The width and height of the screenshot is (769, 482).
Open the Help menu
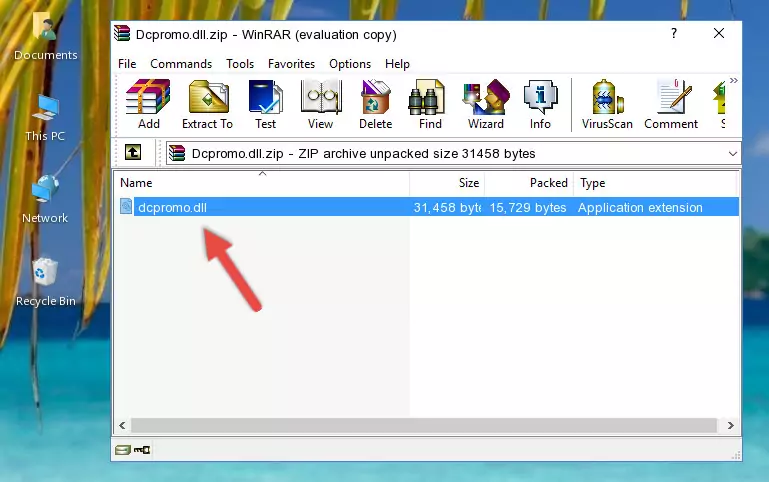pyautogui.click(x=397, y=64)
